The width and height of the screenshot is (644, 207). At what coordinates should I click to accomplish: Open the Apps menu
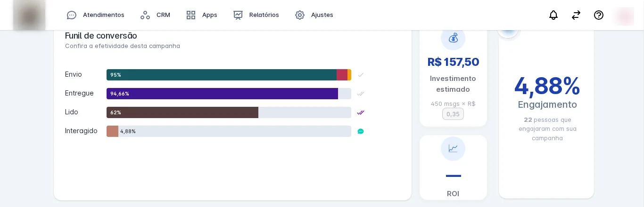point(202,15)
